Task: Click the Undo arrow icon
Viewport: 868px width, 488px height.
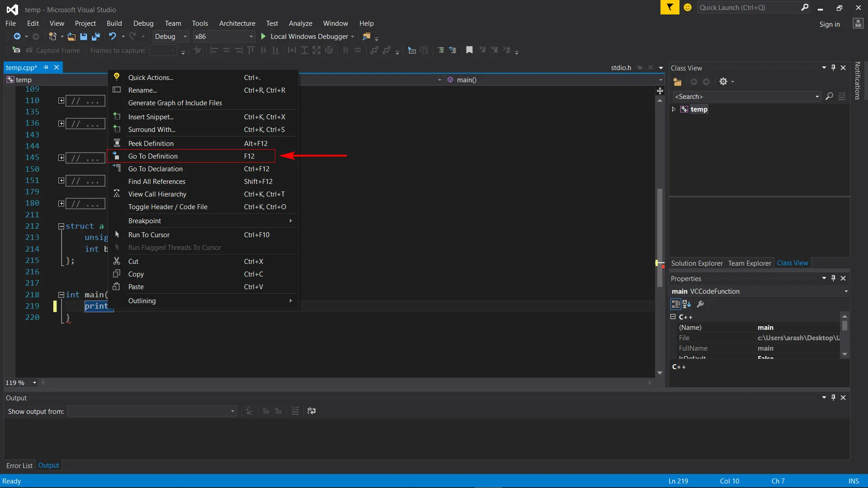Action: [x=113, y=36]
